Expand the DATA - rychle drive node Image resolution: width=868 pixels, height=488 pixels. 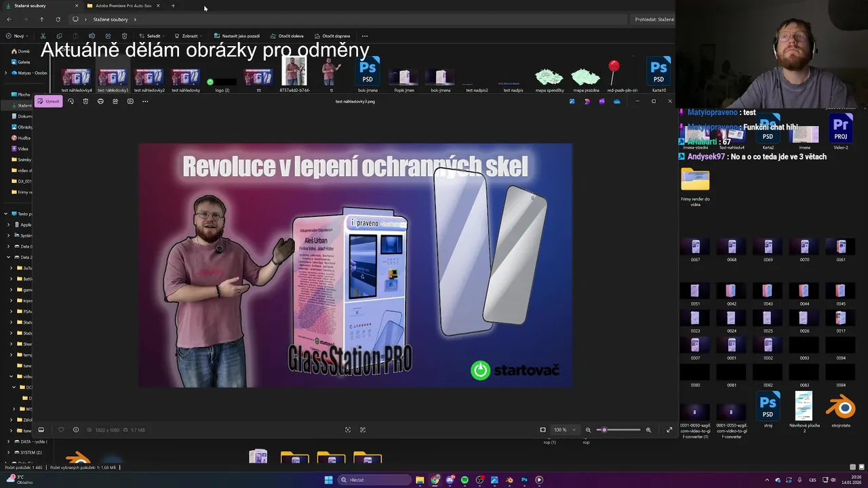(x=8, y=441)
